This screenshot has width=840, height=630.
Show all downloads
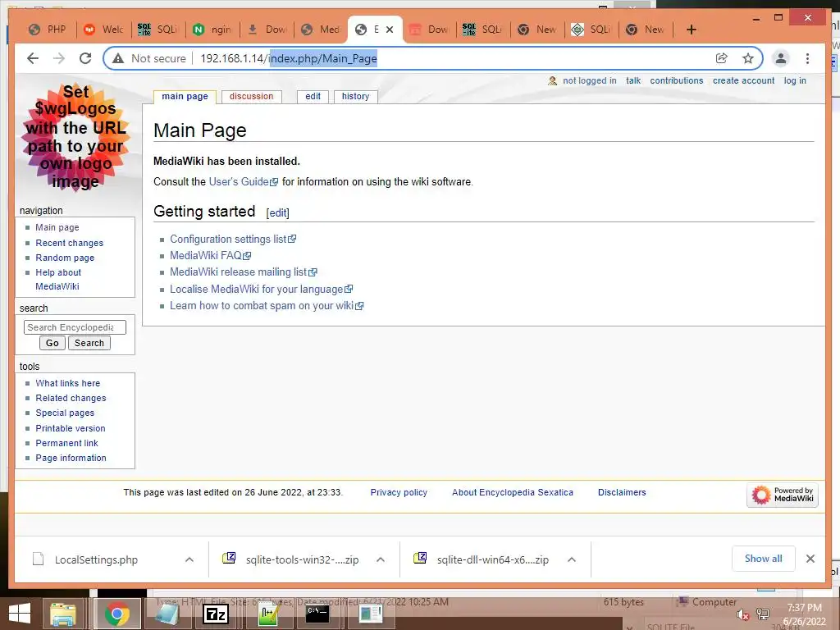(764, 558)
